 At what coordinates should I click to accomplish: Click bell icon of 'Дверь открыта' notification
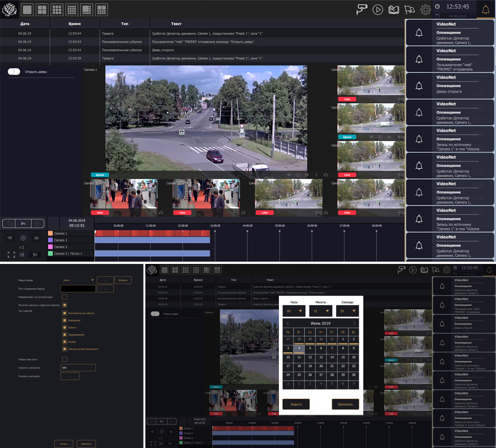[419, 86]
